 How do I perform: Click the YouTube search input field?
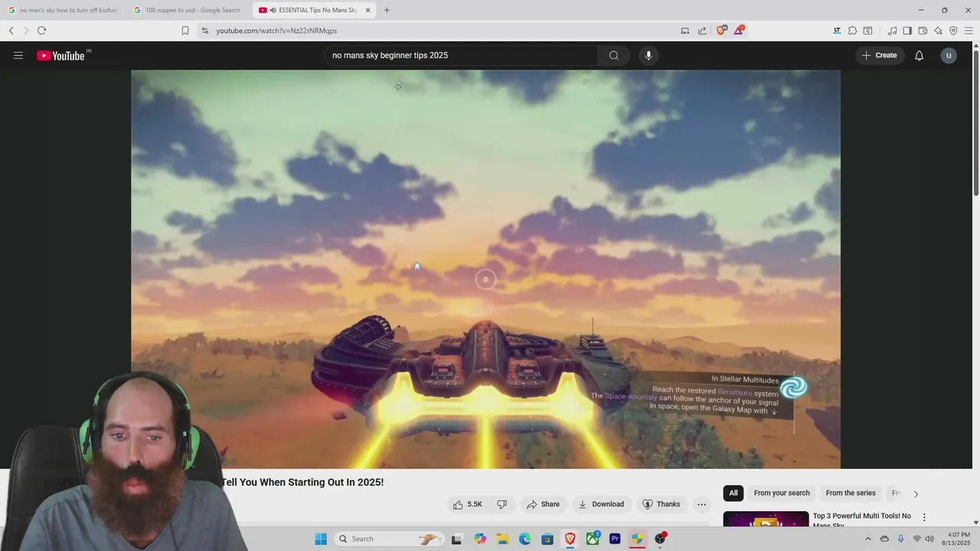coord(462,55)
